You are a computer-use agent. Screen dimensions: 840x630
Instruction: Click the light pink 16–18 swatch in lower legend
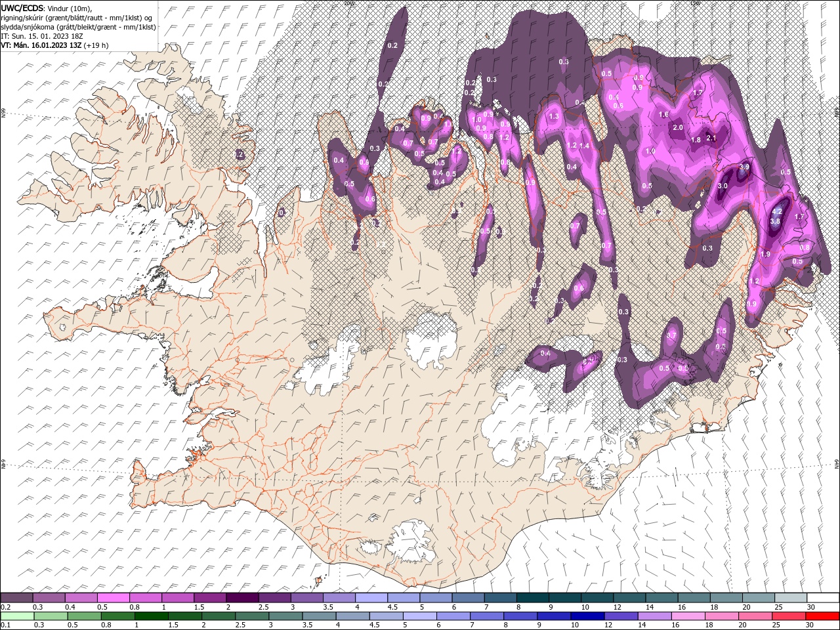pyautogui.click(x=687, y=616)
